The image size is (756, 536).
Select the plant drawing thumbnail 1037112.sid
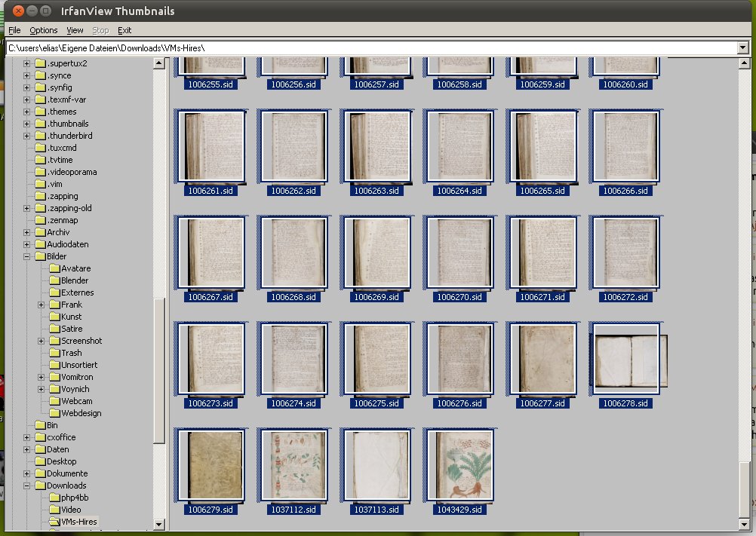pos(293,466)
